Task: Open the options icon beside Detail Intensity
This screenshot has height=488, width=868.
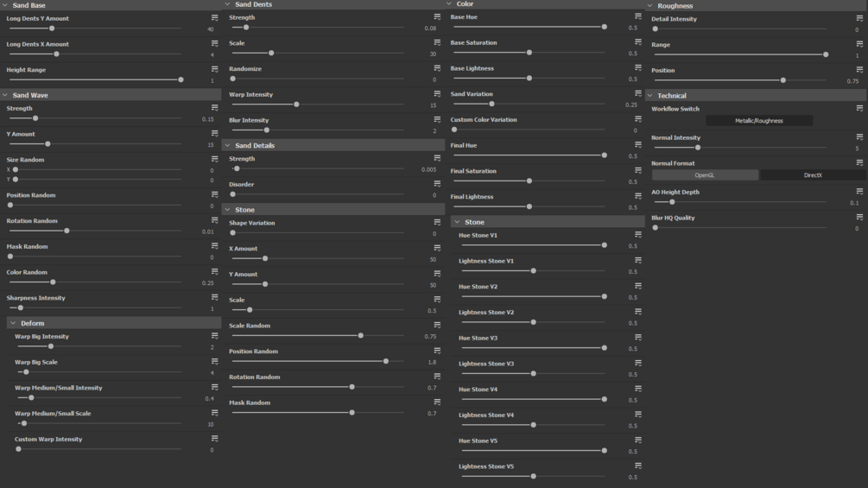Action: (859, 18)
